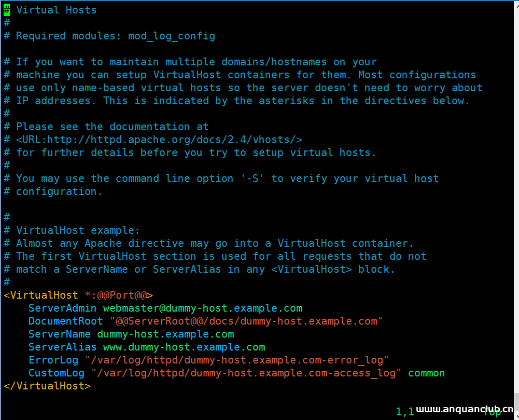
Task: Click the green cursor block at file start
Action: [x=7, y=10]
